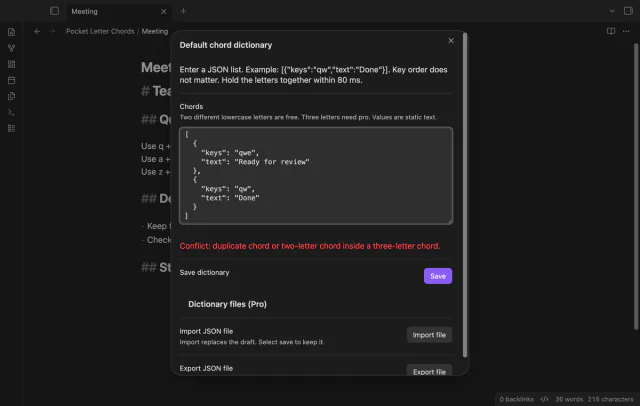Close the Default chord dictionary dialog

pos(451,40)
